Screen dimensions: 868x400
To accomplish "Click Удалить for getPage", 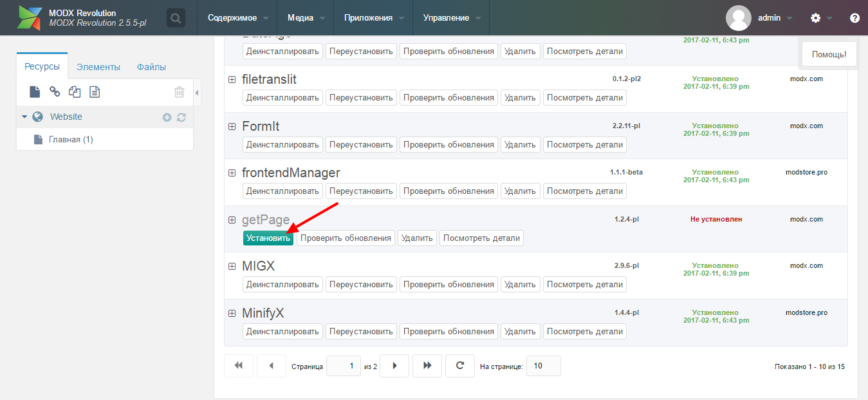I will pyautogui.click(x=417, y=238).
